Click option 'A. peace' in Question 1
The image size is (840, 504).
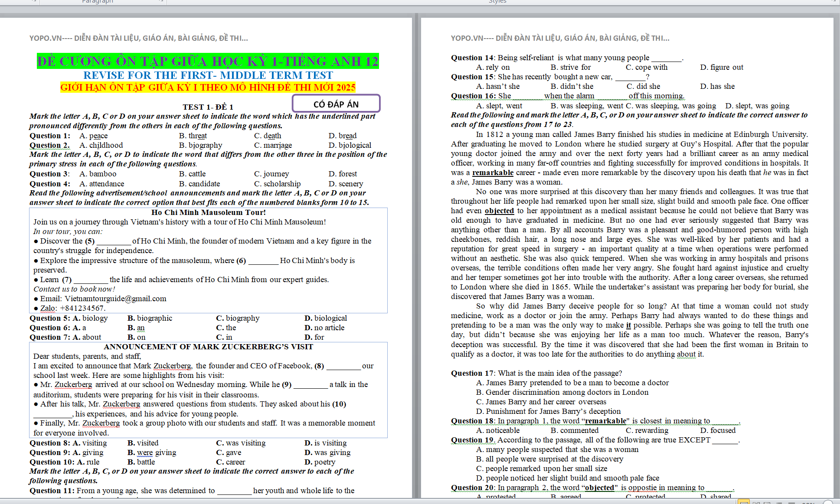93,136
